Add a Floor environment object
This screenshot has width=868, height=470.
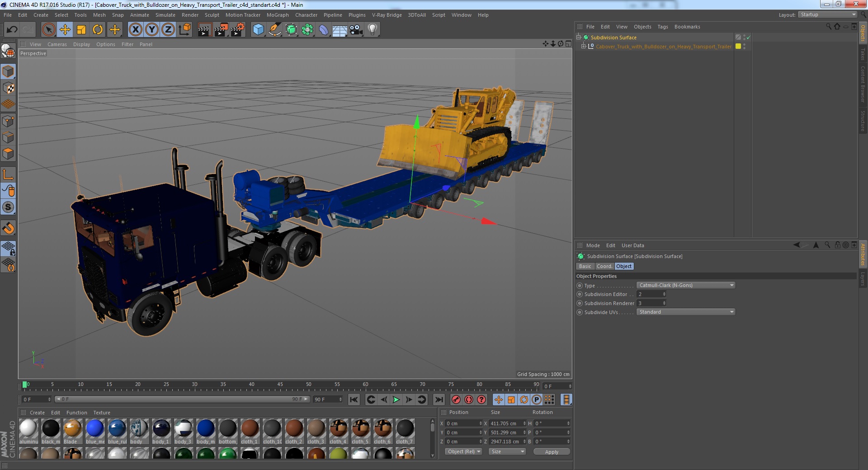click(340, 30)
